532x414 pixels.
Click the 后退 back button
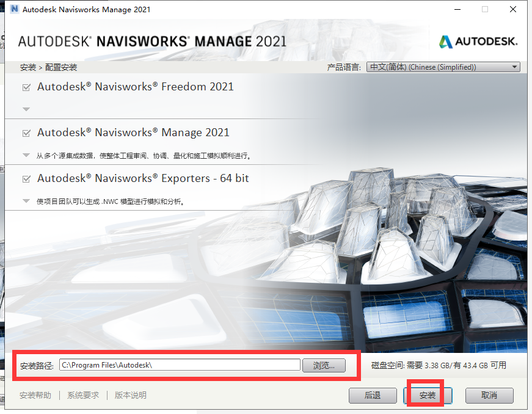373,395
